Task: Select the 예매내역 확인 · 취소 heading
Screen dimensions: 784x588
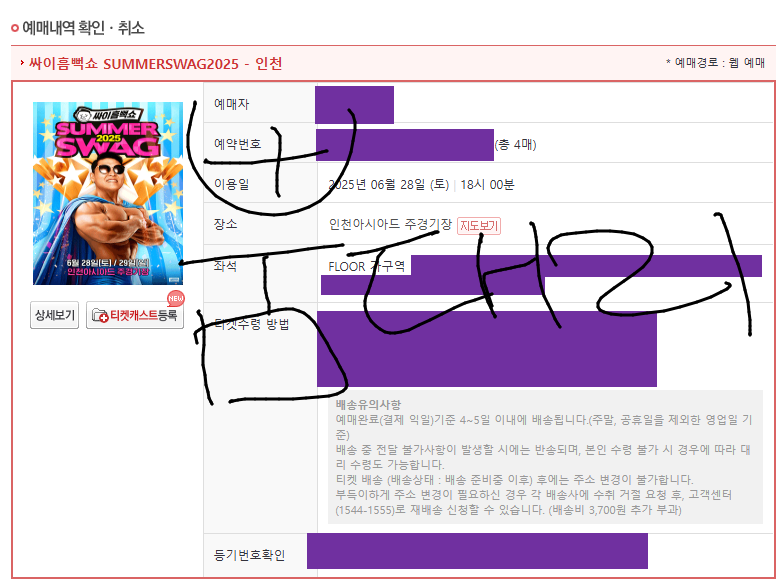Action: click(x=84, y=28)
